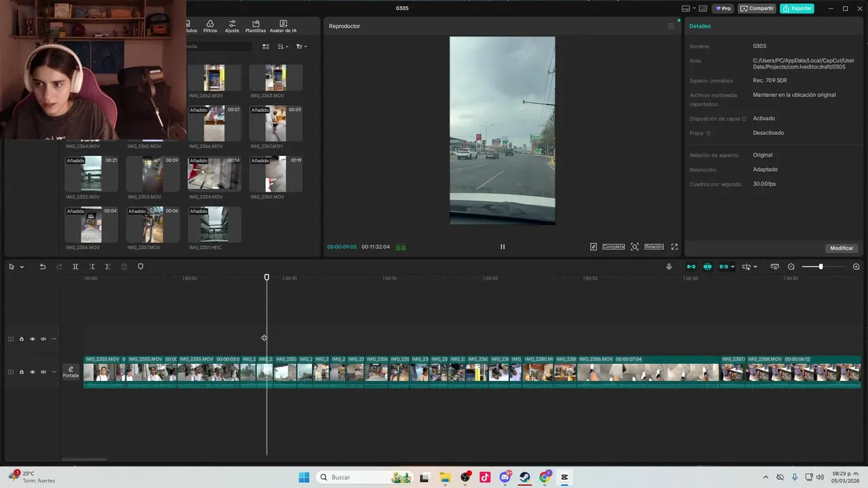Open TikTok from the taskbar
The width and height of the screenshot is (868, 488).
(485, 477)
